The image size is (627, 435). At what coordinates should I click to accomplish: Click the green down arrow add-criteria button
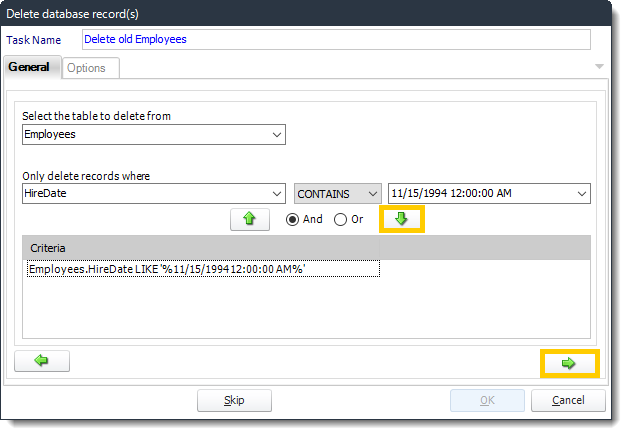pos(401,219)
